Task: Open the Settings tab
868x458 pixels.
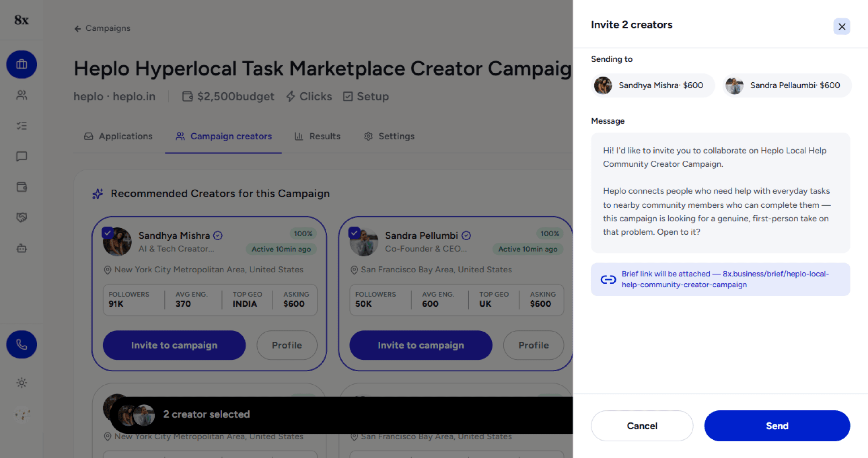Action: (x=389, y=136)
